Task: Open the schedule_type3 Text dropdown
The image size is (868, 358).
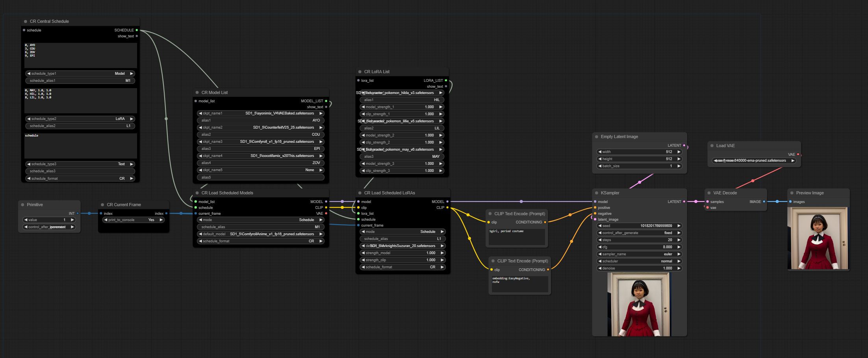Action: coord(80,164)
